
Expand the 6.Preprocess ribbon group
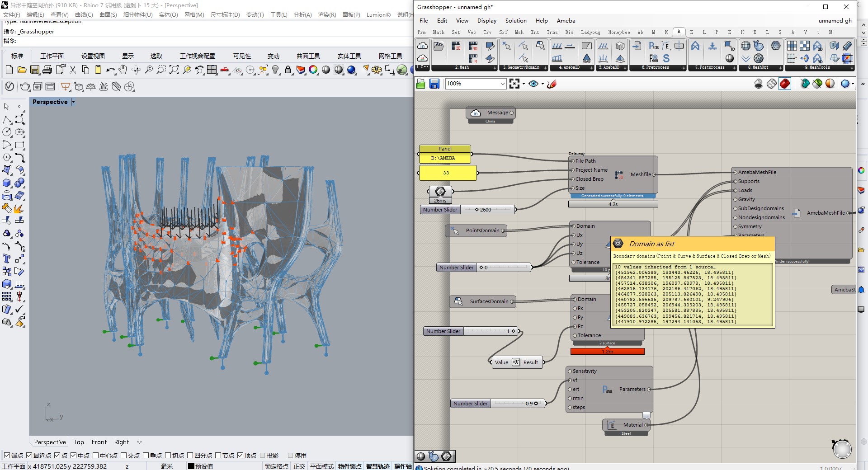pyautogui.click(x=684, y=68)
